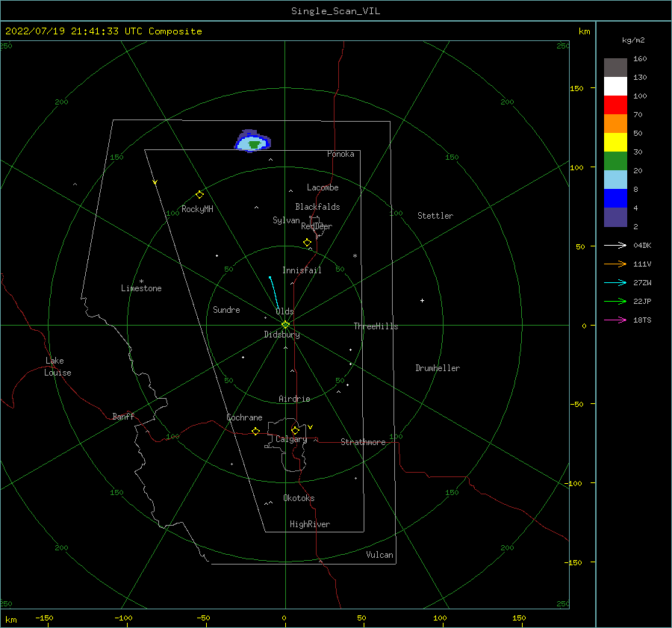
Task: Click the Okotoks label
Action: tap(299, 498)
